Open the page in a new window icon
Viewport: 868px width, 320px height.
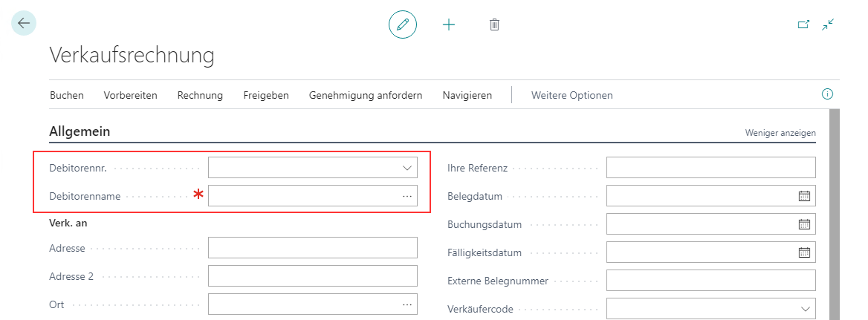803,25
